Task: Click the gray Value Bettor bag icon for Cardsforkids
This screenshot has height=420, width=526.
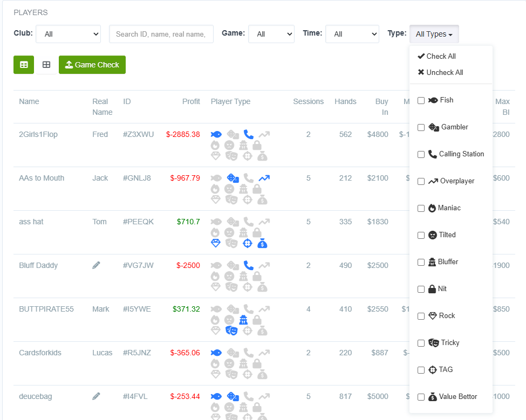Action: pos(262,374)
